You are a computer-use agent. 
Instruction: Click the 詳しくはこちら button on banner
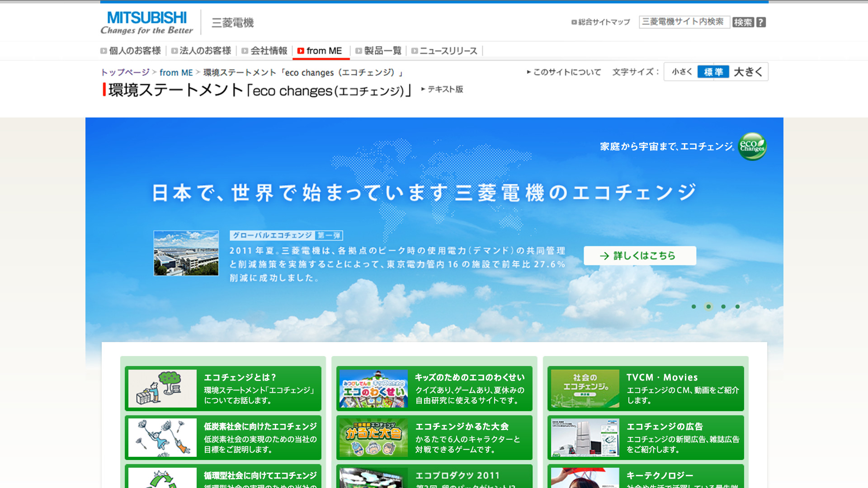click(640, 256)
